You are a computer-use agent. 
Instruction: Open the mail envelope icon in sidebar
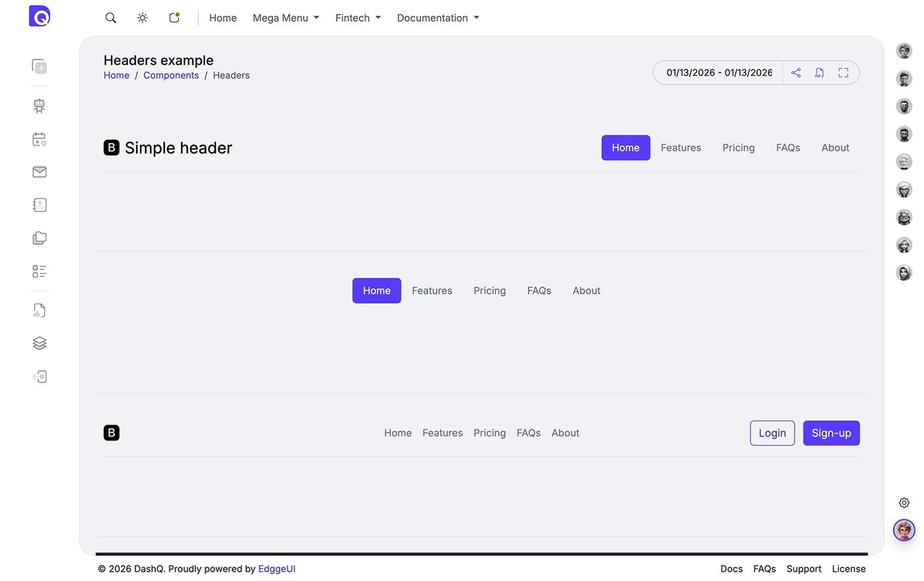pyautogui.click(x=40, y=172)
